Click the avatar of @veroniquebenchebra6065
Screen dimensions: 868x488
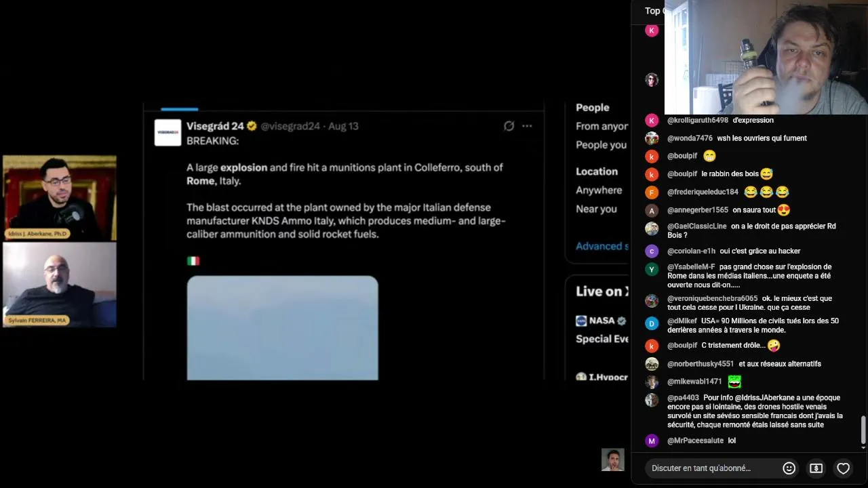[x=652, y=300]
